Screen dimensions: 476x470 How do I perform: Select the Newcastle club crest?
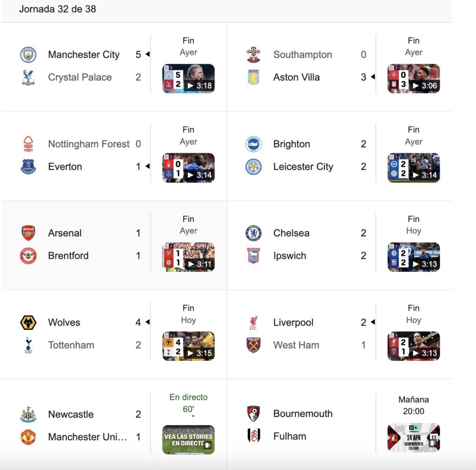tap(28, 415)
